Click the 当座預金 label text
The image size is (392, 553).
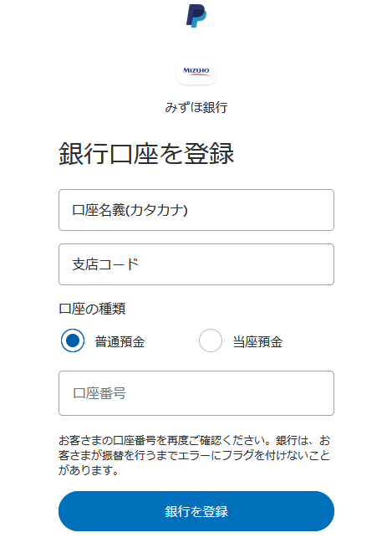[x=257, y=341]
